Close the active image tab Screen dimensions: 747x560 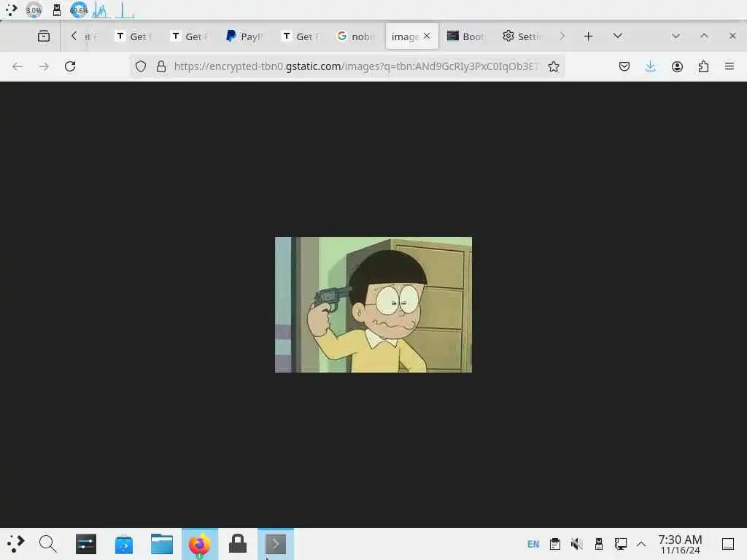427,36
